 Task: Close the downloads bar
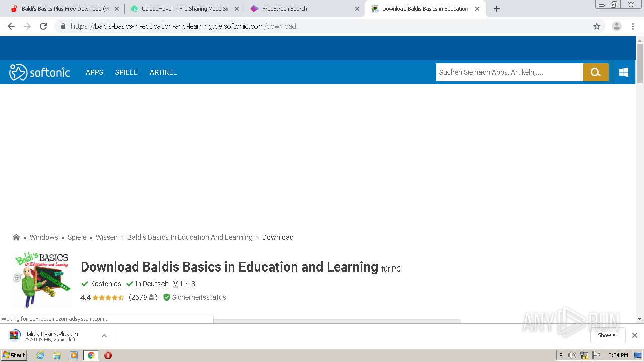[635, 335]
